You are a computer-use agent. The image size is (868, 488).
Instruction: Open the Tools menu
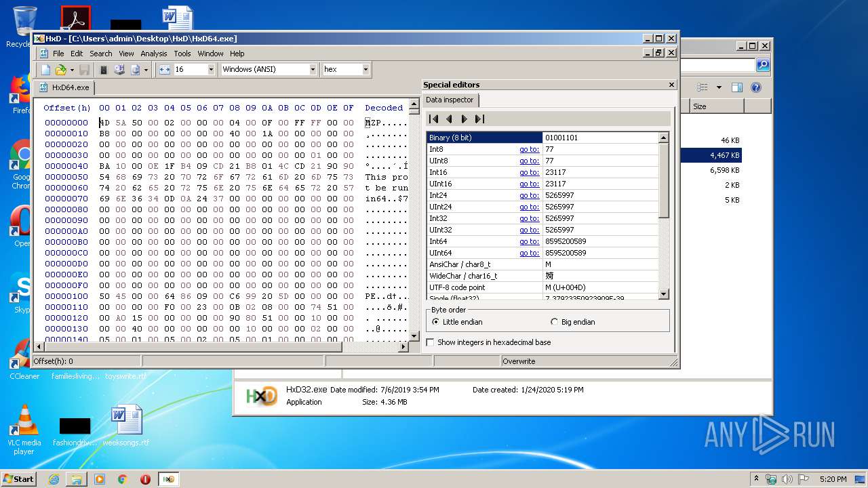pos(182,54)
